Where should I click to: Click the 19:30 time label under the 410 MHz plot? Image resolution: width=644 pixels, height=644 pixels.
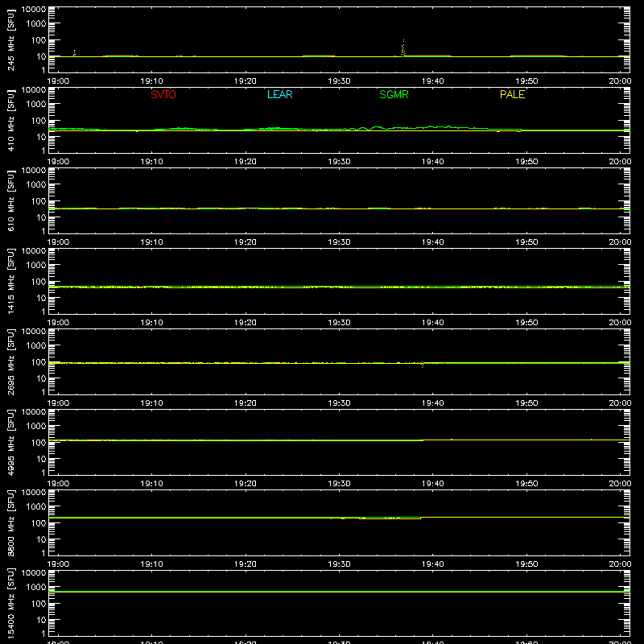tap(339, 162)
